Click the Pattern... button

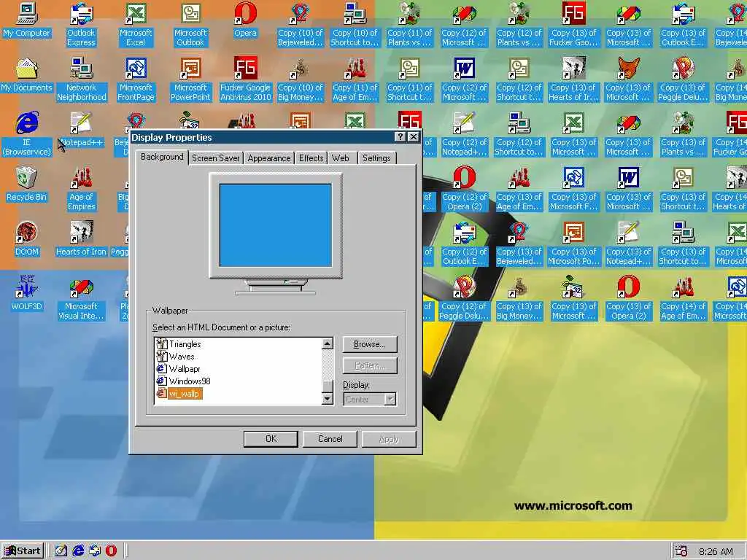(x=370, y=366)
